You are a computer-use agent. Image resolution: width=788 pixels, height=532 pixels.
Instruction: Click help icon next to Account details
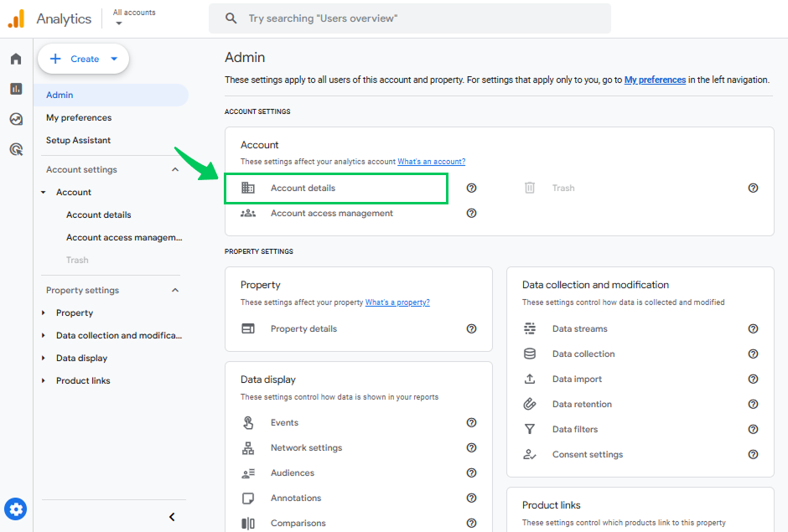[471, 188]
